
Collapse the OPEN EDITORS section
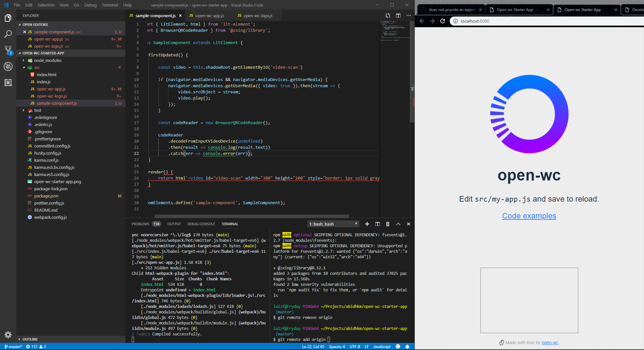point(35,24)
